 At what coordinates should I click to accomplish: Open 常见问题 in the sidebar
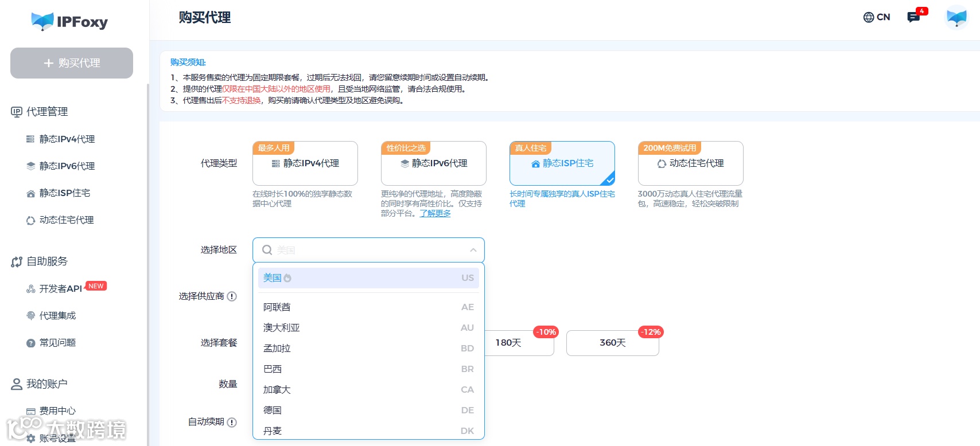point(51,342)
